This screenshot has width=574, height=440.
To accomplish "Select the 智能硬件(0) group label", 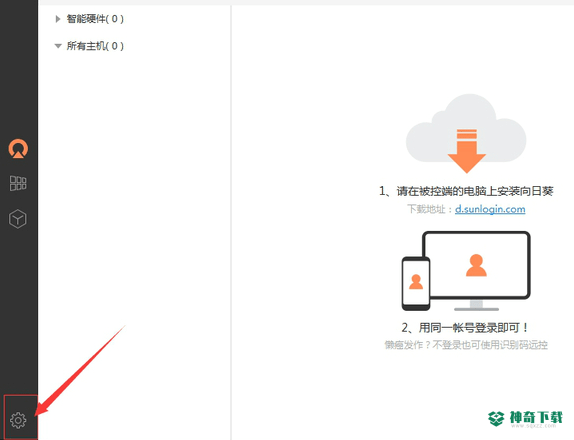I will [95, 19].
